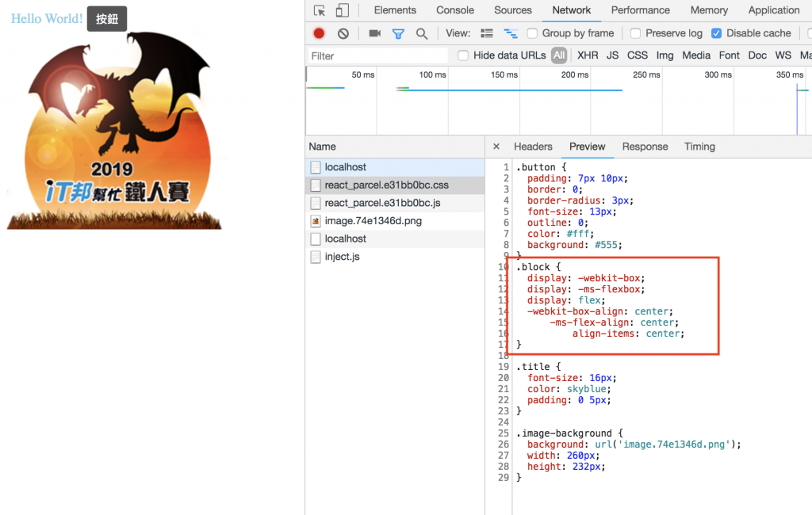Click the .image-background selector line
Screen dimensions: 812x515
pyautogui.click(x=569, y=433)
